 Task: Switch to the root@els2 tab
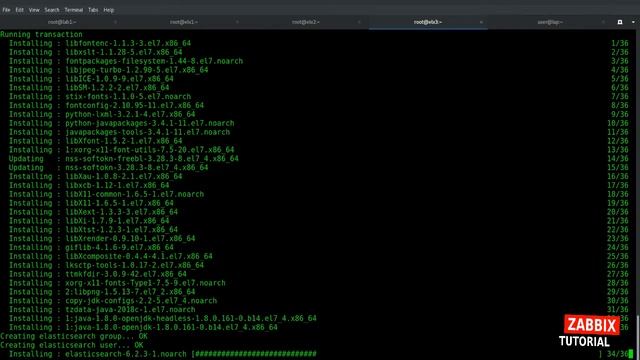point(306,22)
